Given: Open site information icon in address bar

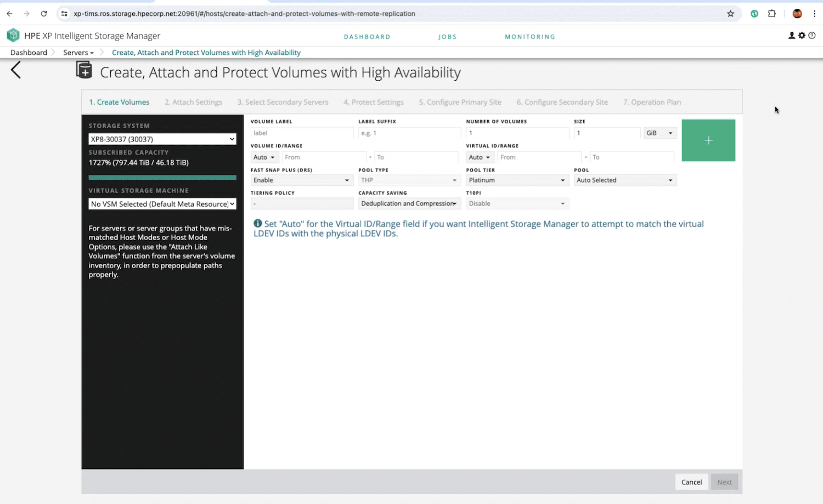Looking at the screenshot, I should pyautogui.click(x=64, y=14).
